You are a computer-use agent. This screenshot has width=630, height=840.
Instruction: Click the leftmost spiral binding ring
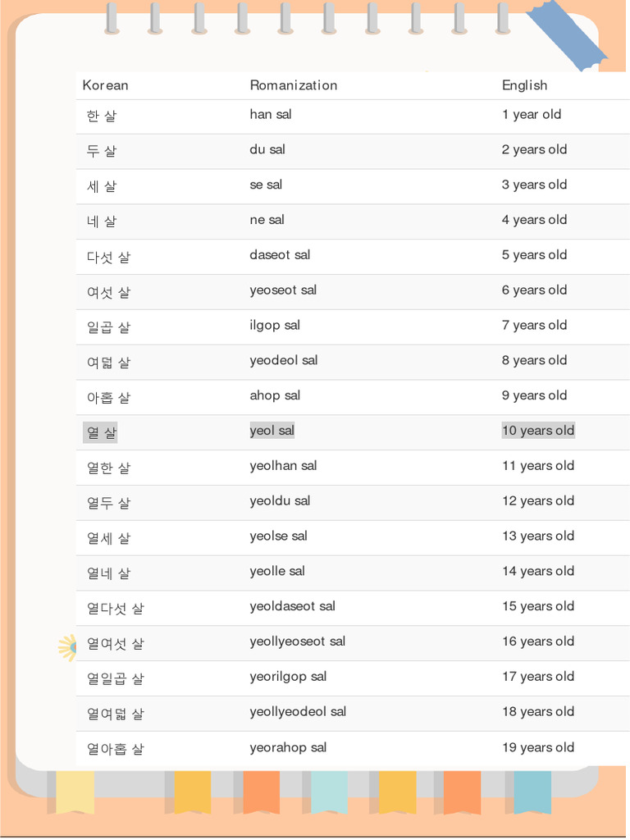(x=112, y=18)
